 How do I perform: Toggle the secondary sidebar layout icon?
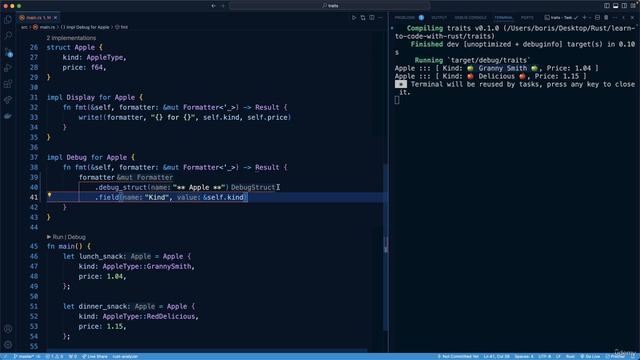pyautogui.click(x=624, y=6)
